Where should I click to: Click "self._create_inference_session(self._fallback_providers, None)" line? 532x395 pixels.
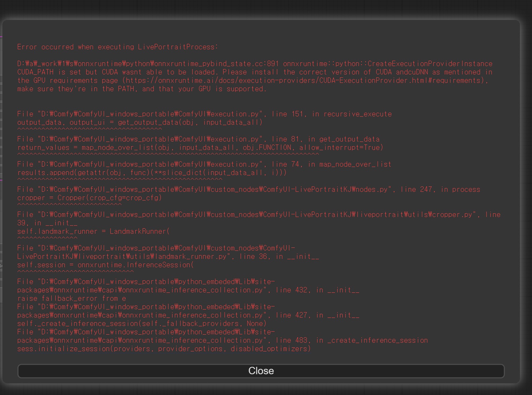coord(142,324)
